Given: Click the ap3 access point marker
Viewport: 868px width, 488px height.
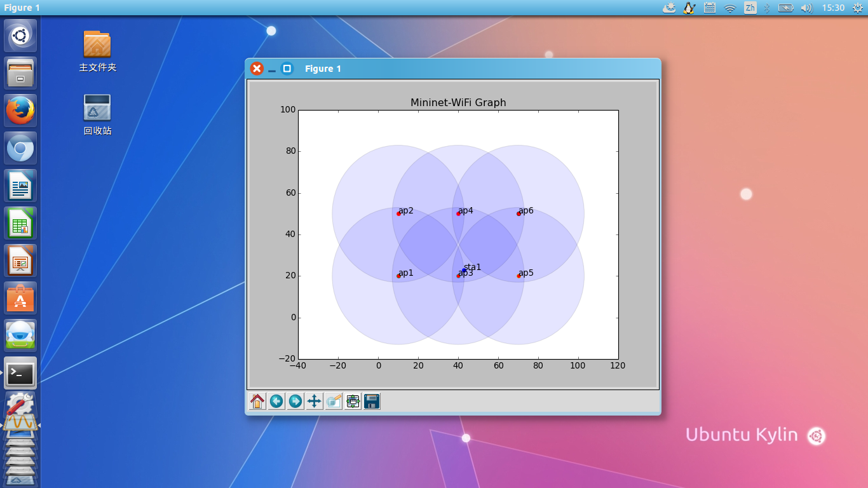Looking at the screenshot, I should click(458, 276).
